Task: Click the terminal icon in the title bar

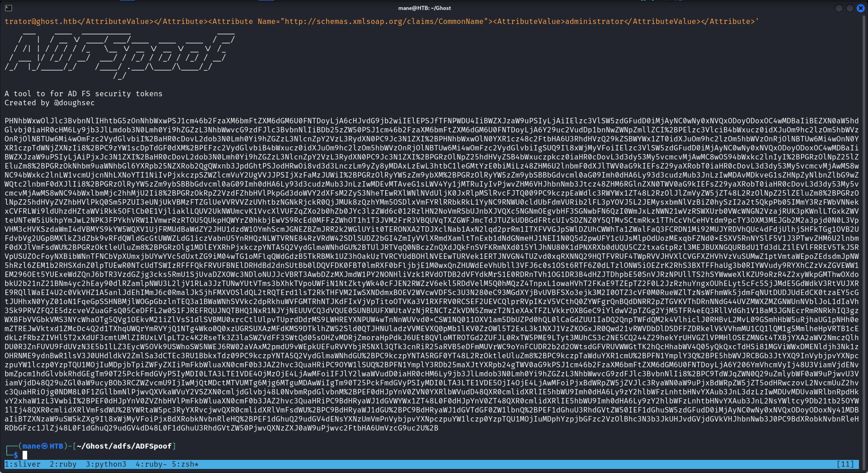Action: coord(9,8)
